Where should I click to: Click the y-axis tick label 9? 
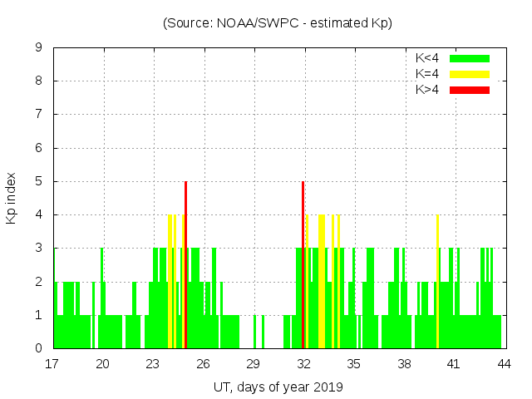click(39, 48)
